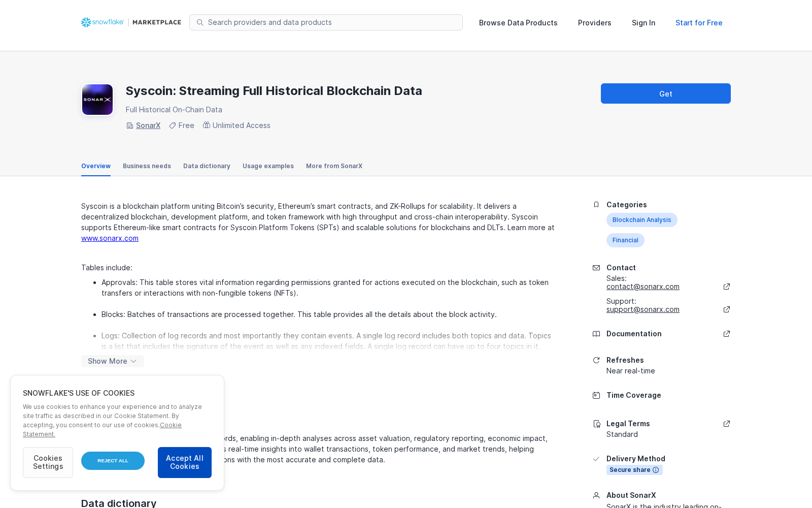The width and height of the screenshot is (812, 508).
Task: Open Cookies Settings in the cookie banner
Action: pyautogui.click(x=48, y=462)
